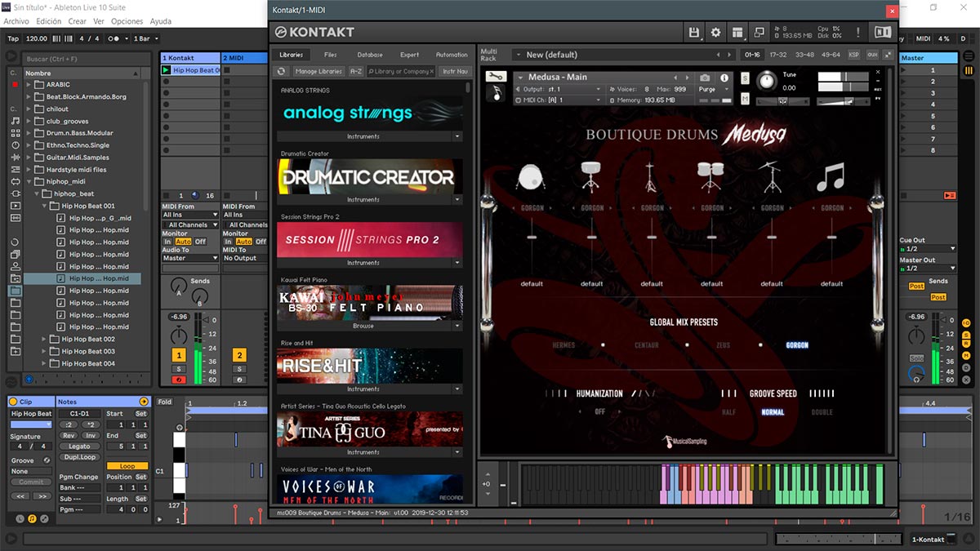Open the Audio To Master dropdown
980x551 pixels.
tap(189, 258)
